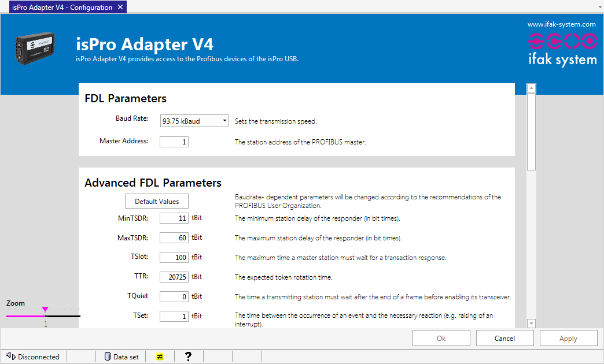Click the Default Values button

[157, 201]
